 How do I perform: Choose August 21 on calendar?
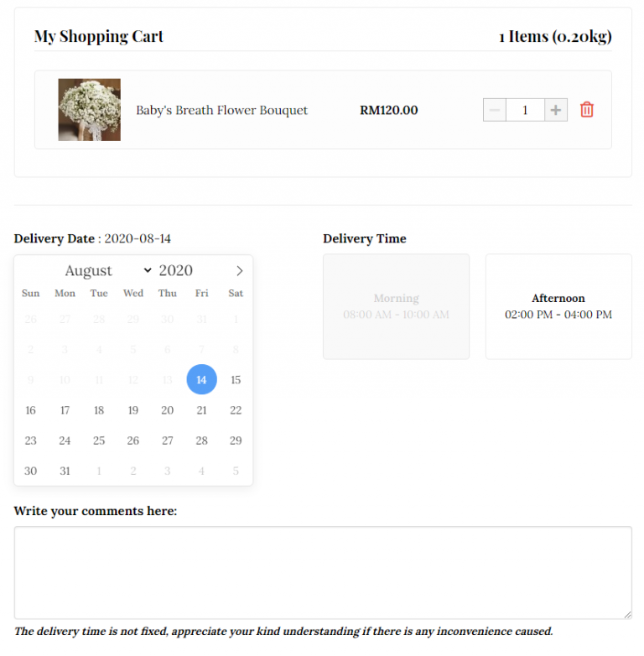click(x=201, y=410)
